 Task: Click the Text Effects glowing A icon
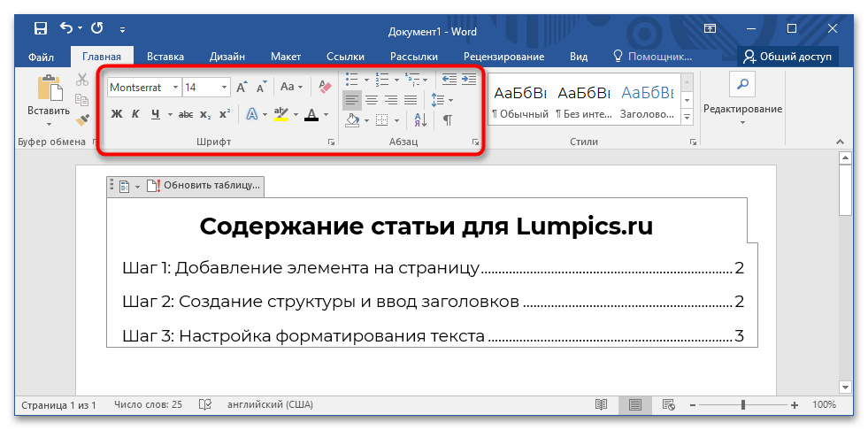[x=251, y=114]
